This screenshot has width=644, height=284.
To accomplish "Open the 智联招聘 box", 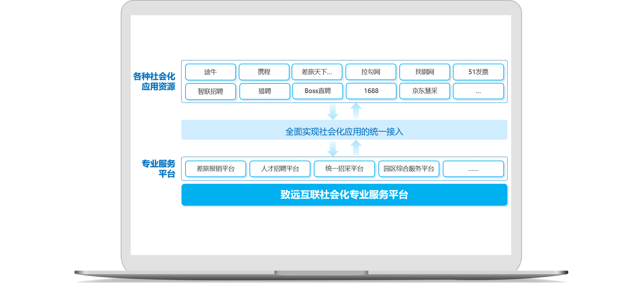I will coord(211,91).
